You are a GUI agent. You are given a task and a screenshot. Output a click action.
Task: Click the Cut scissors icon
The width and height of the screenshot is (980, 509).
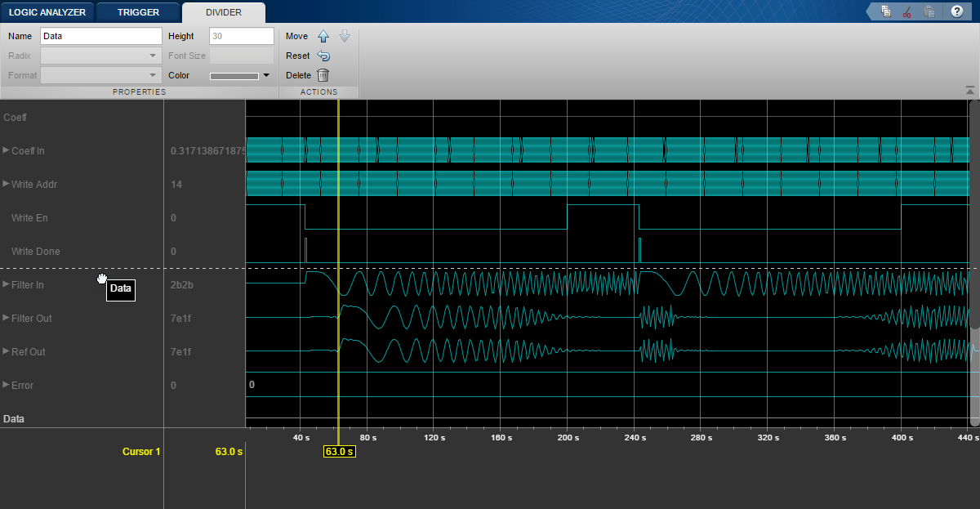[x=907, y=11]
